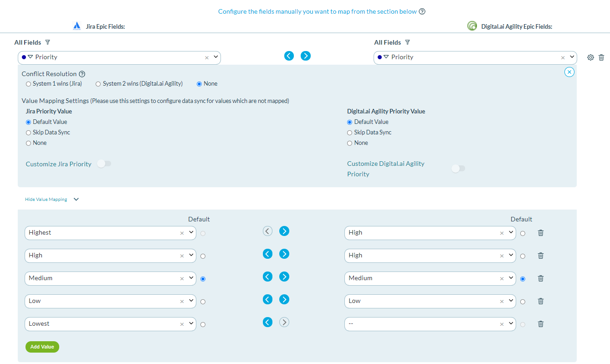
Task: Click the right arrow on the Jira High row
Action: (284, 254)
